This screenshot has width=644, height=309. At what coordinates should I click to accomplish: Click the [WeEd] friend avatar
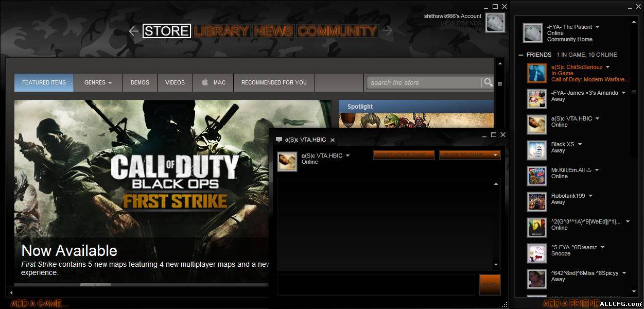click(x=537, y=228)
